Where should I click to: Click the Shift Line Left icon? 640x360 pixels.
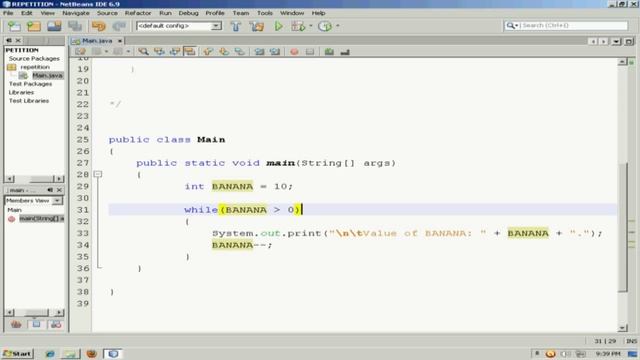click(259, 51)
